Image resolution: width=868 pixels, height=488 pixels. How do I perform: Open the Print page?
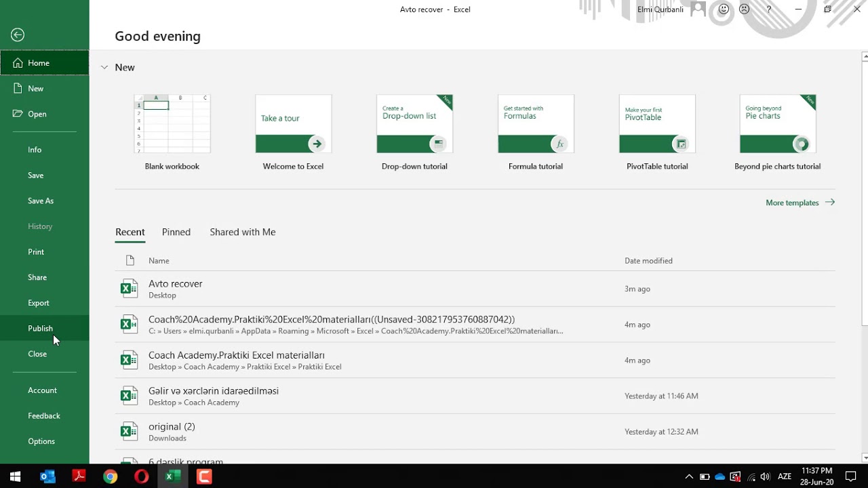44,252
